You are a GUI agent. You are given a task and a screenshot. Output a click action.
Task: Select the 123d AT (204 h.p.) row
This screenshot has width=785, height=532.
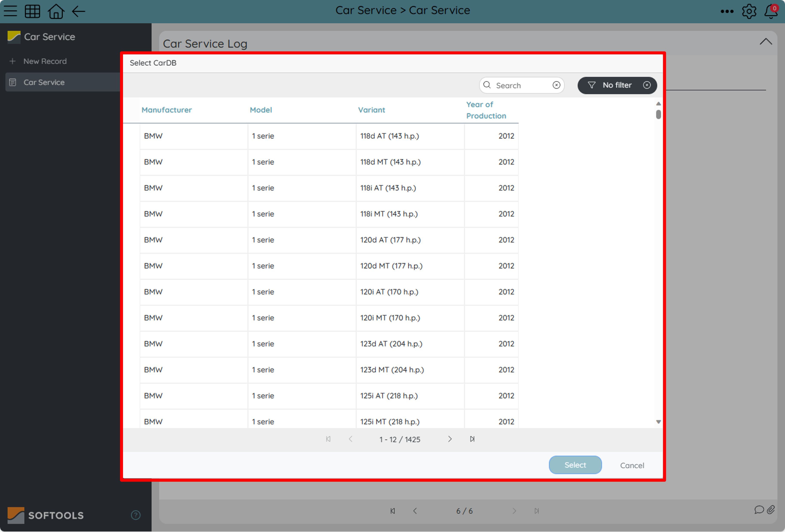pyautogui.click(x=329, y=344)
